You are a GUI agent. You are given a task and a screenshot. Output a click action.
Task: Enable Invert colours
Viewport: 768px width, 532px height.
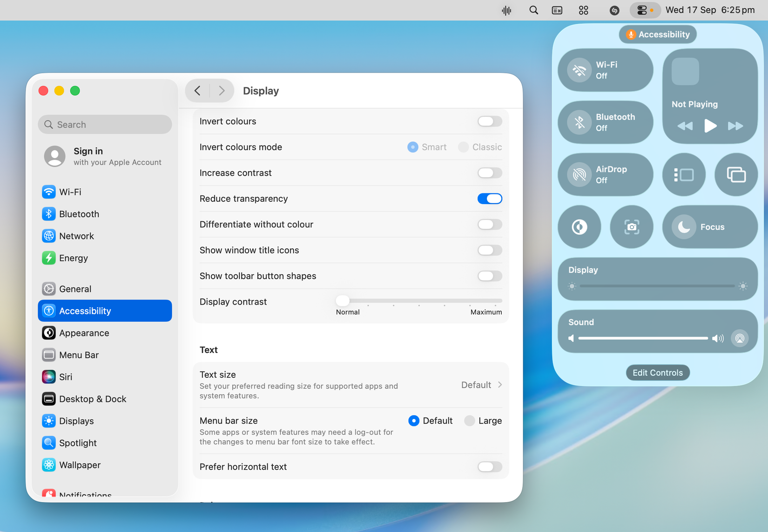[x=490, y=121]
